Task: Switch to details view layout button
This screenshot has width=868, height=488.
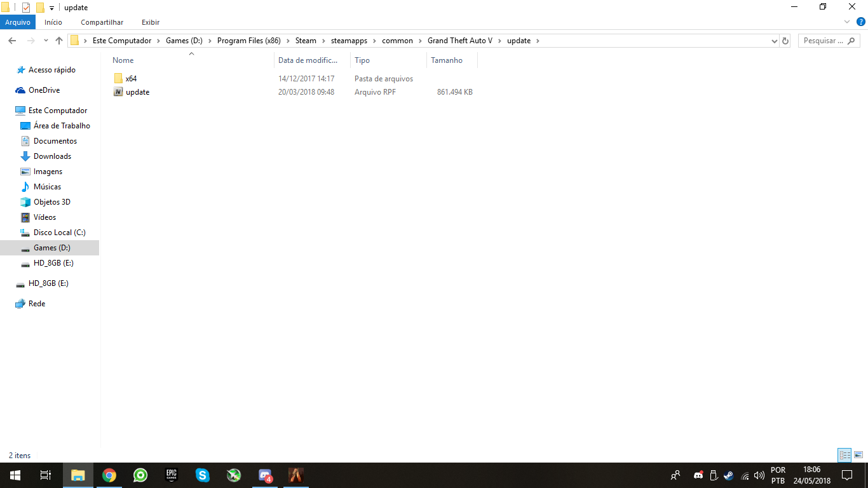Action: point(844,455)
